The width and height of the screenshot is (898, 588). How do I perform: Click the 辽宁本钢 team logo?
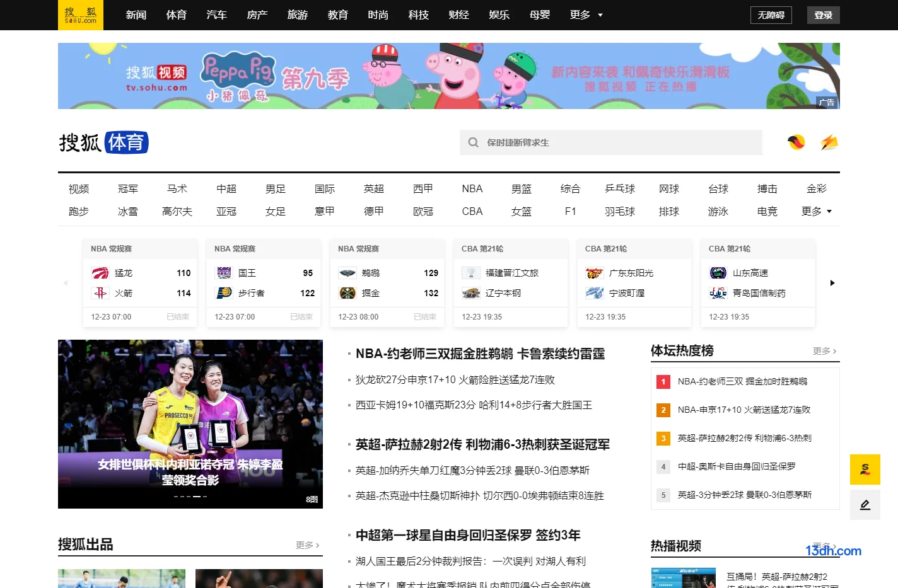pos(471,293)
